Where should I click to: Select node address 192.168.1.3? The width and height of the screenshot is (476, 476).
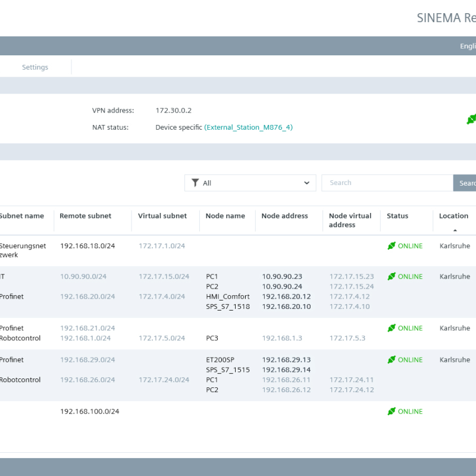click(282, 338)
